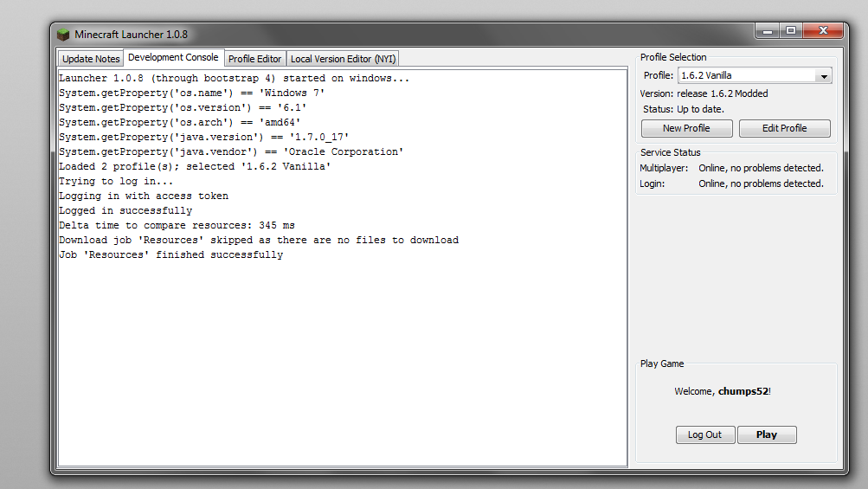868x489 pixels.
Task: Open the Update Notes tab
Action: point(91,59)
